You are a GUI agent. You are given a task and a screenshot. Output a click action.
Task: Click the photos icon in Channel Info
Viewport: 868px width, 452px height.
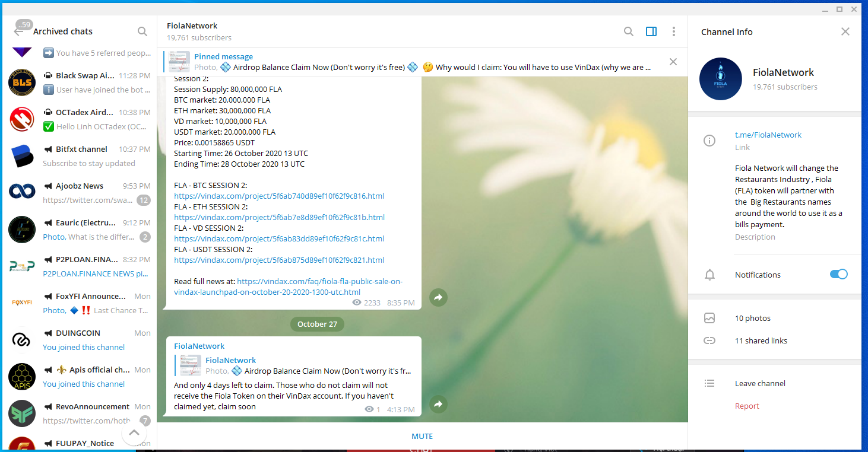(709, 318)
